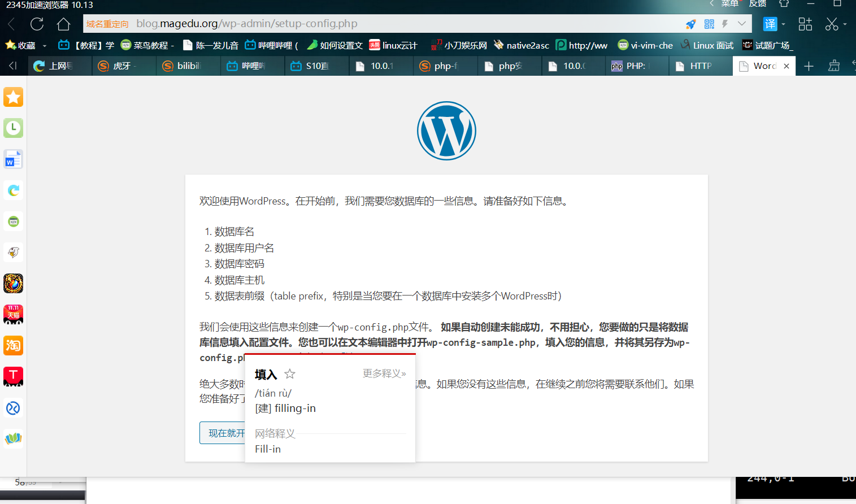The width and height of the screenshot is (856, 504).
Task: Close the active Word tab
Action: pos(787,66)
